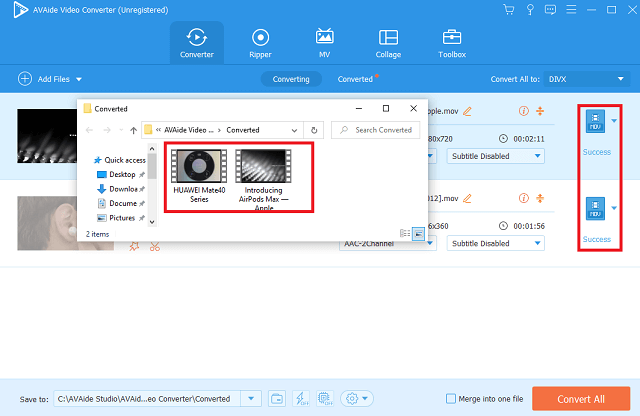Go forward in Converted explorer window
This screenshot has height=416, width=640.
pos(107,130)
